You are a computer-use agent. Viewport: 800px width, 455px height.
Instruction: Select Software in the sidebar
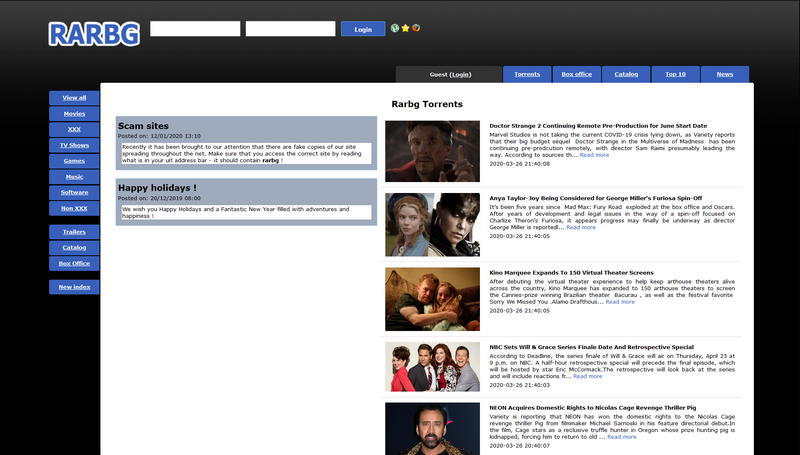[x=74, y=193]
